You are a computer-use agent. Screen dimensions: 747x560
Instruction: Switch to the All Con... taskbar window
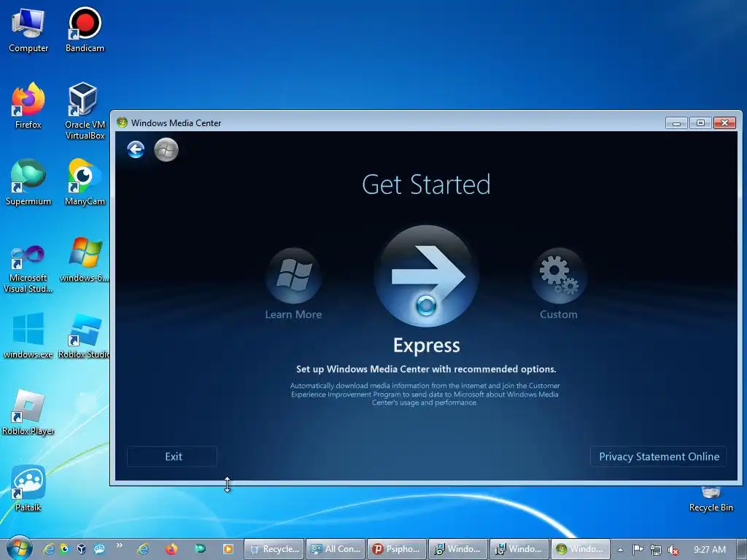tap(336, 549)
